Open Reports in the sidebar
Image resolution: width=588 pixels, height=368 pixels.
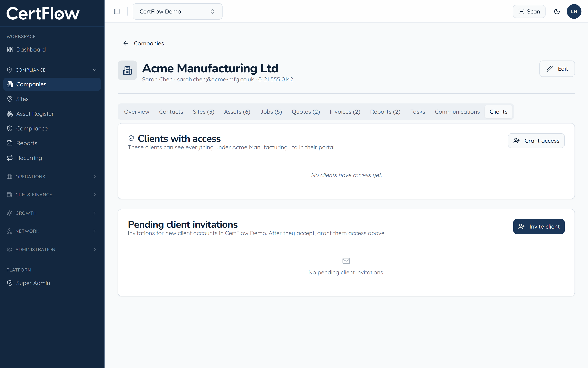click(x=52, y=143)
